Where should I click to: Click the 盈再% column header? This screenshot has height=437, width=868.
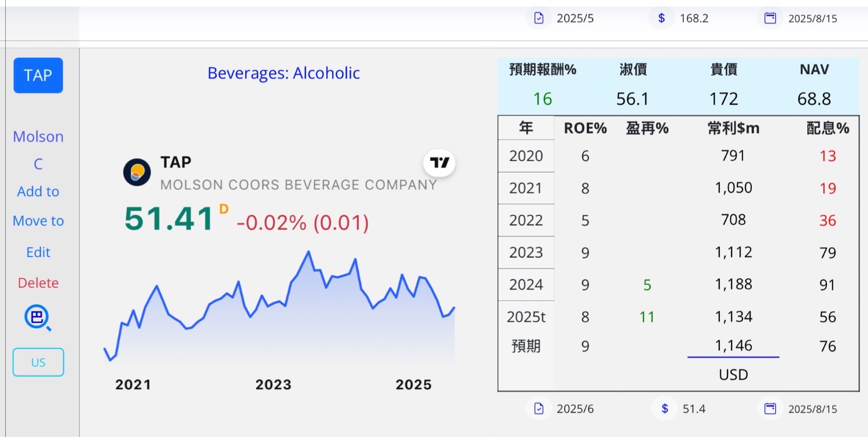(647, 128)
